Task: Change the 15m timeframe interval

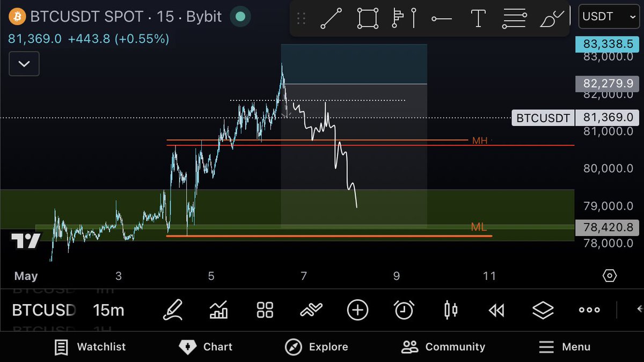Action: (x=108, y=310)
